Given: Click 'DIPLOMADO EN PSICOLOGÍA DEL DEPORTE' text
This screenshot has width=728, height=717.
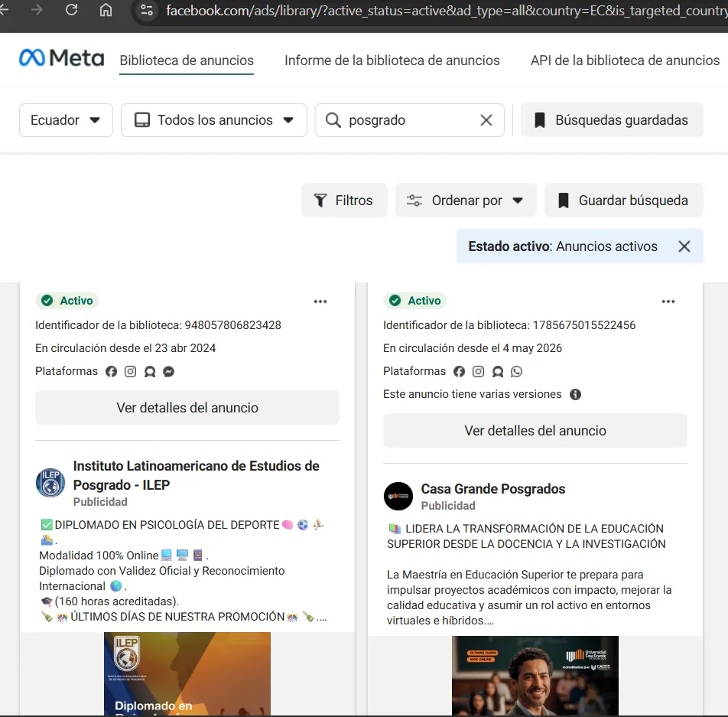Looking at the screenshot, I should pos(167,525).
